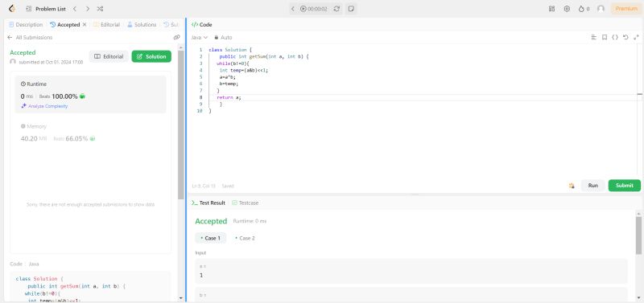The height and width of the screenshot is (303, 644).
Task: Click the bookmark icon in editor toolbar
Action: coord(605,37)
